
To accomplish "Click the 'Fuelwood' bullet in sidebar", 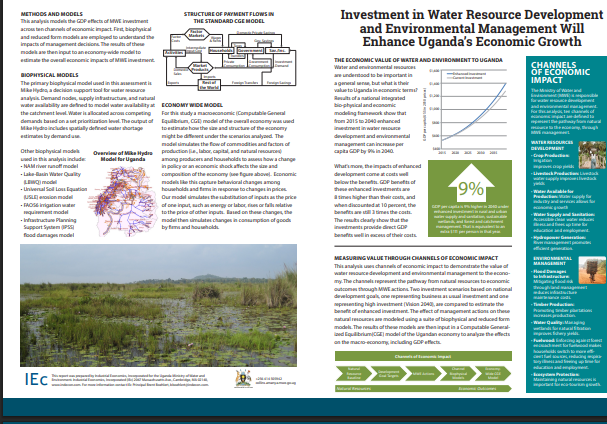I will pyautogui.click(x=566, y=354).
